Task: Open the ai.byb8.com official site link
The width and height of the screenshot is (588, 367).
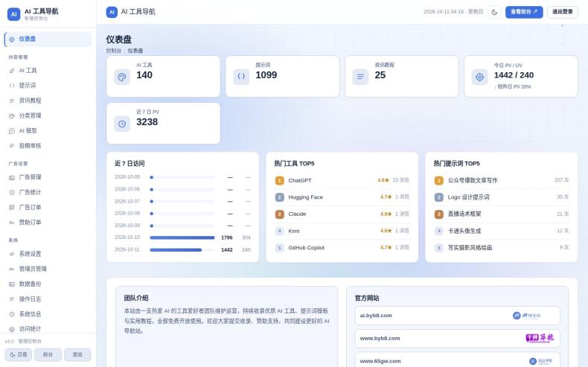Action: point(457,316)
